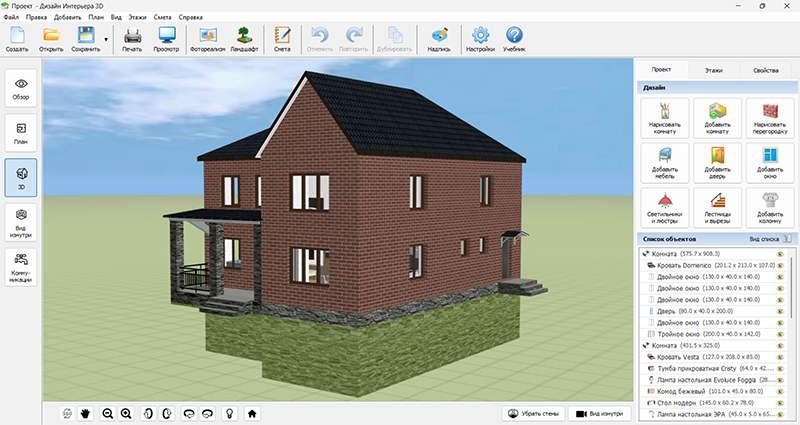800x425 pixels.
Task: Toggle visibility of Комната (431.5 x 325.0)
Action: [x=780, y=345]
